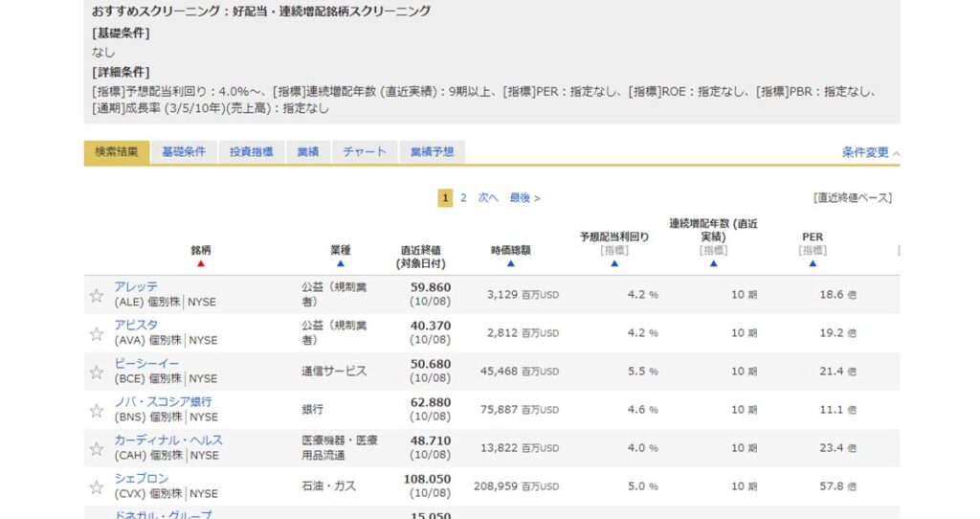The width and height of the screenshot is (980, 519).
Task: Click 直近終値 (対象日付) column header
Action: pyautogui.click(x=421, y=257)
